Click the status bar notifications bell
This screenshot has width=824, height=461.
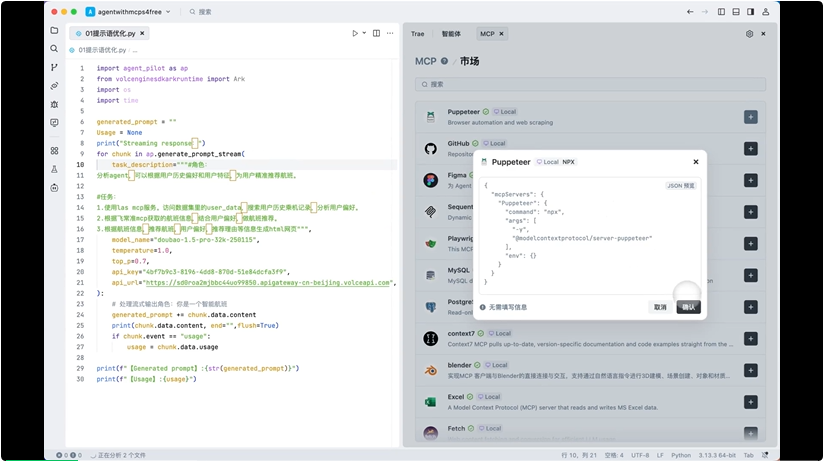click(x=765, y=455)
